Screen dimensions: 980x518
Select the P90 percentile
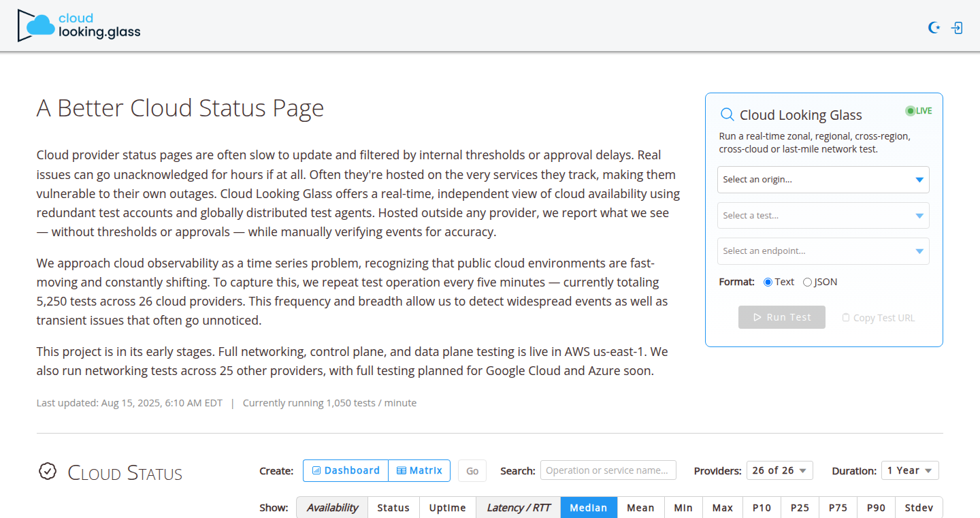pos(877,508)
